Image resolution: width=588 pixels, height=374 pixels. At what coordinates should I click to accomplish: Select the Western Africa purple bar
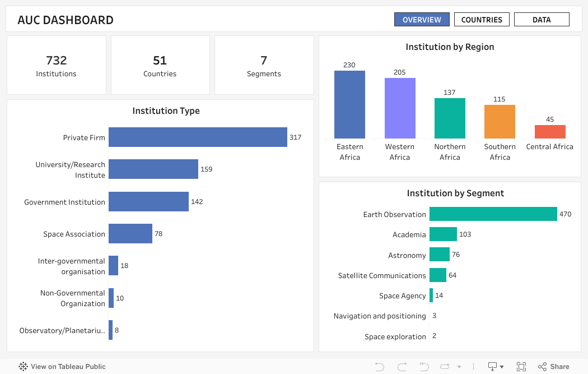[400, 108]
